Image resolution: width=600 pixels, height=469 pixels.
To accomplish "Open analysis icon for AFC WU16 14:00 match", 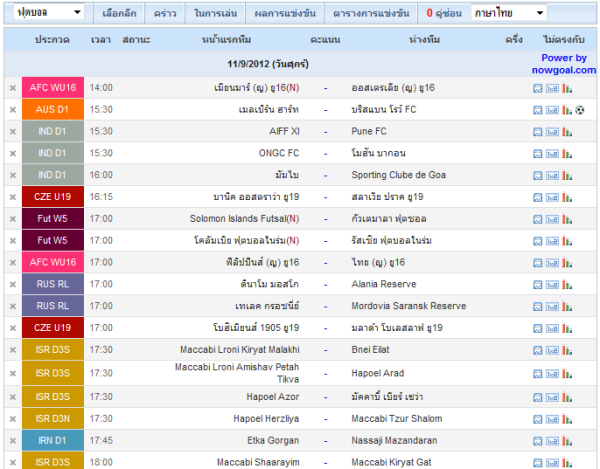I will tap(538, 89).
